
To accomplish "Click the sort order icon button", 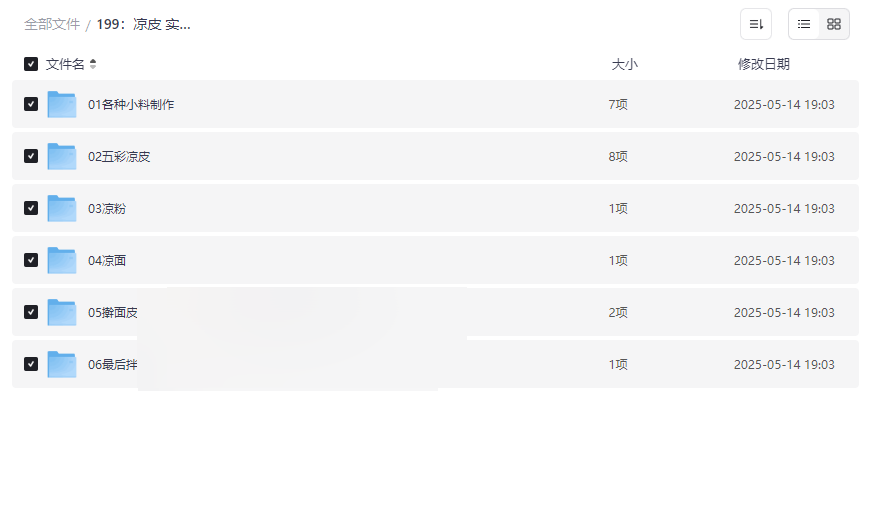I will 756,24.
